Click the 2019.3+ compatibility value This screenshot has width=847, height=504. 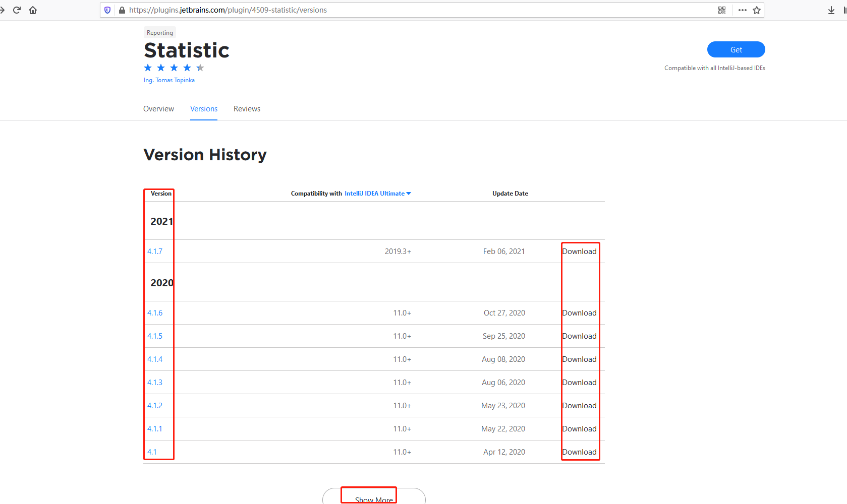pyautogui.click(x=398, y=251)
